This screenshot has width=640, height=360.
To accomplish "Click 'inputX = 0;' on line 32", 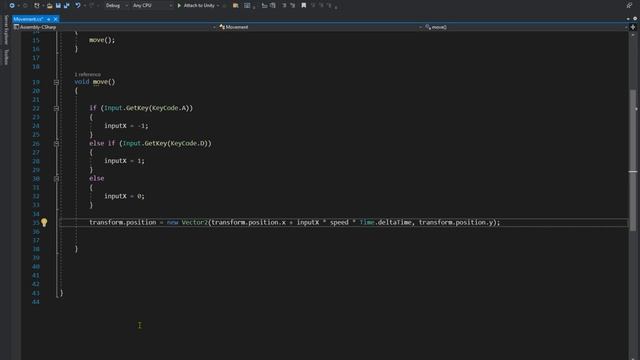I will click(x=124, y=196).
